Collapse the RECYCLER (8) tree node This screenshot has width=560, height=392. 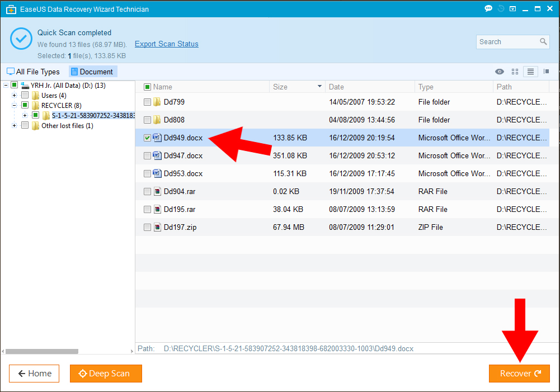click(15, 105)
